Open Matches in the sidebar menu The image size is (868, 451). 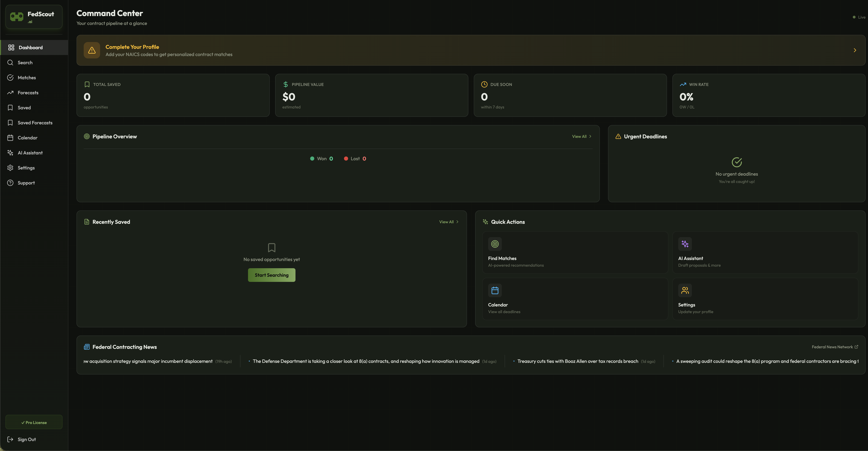27,78
